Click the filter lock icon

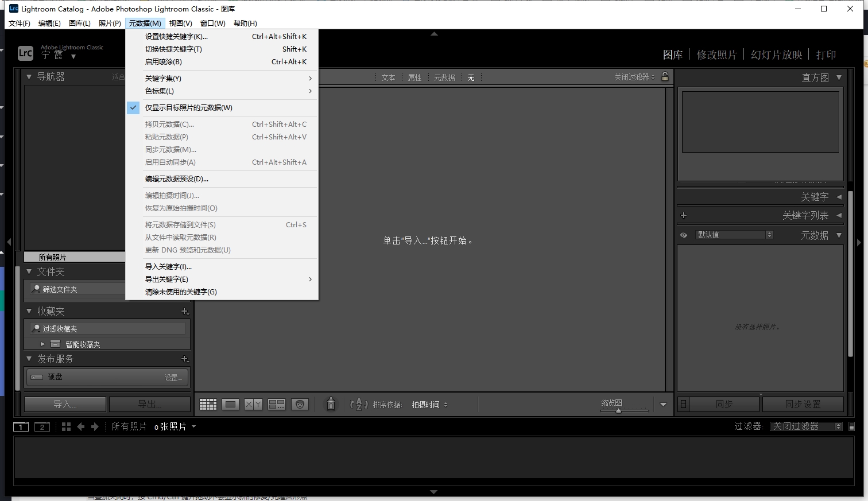pos(665,76)
